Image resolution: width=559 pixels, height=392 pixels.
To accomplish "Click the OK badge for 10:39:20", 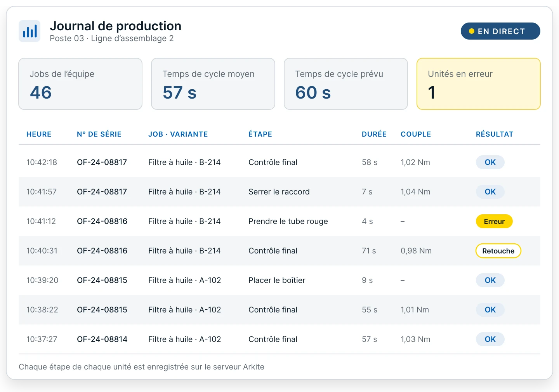I will [x=490, y=280].
